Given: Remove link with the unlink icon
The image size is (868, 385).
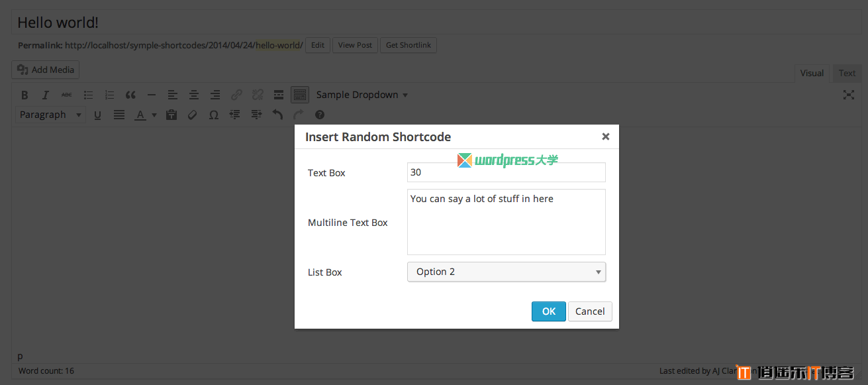Looking at the screenshot, I should (x=258, y=95).
